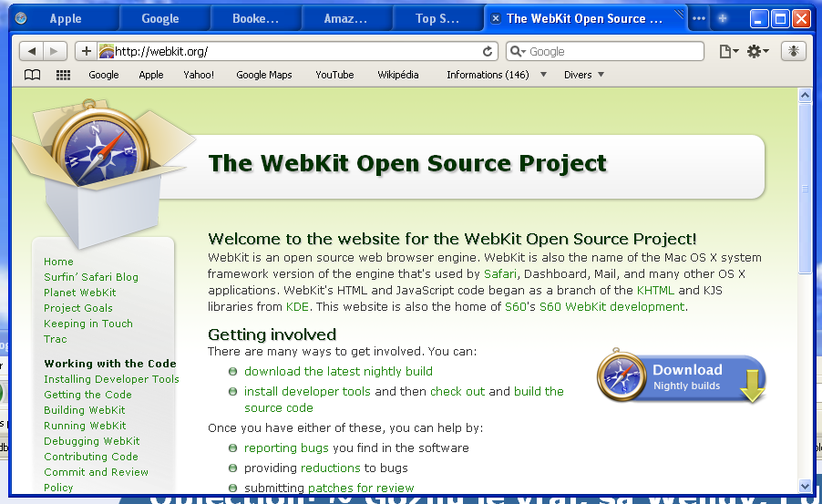Go back using the back arrow

click(32, 51)
